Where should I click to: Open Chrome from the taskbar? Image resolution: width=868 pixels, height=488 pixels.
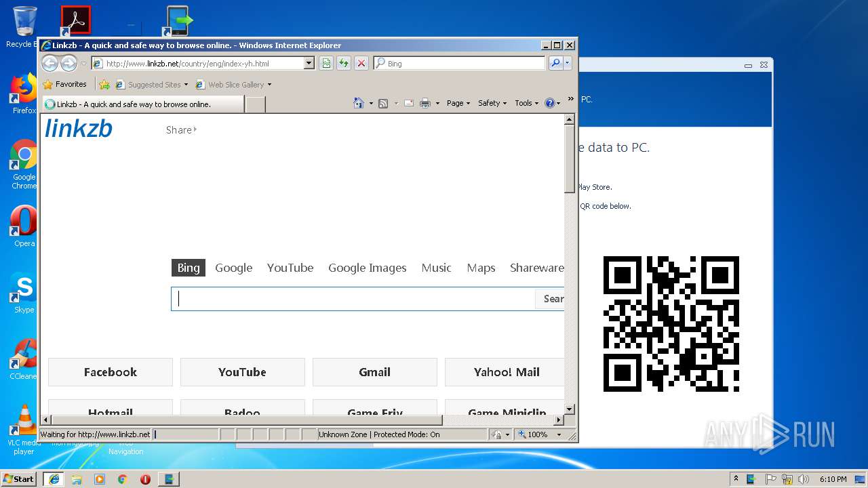click(x=123, y=479)
